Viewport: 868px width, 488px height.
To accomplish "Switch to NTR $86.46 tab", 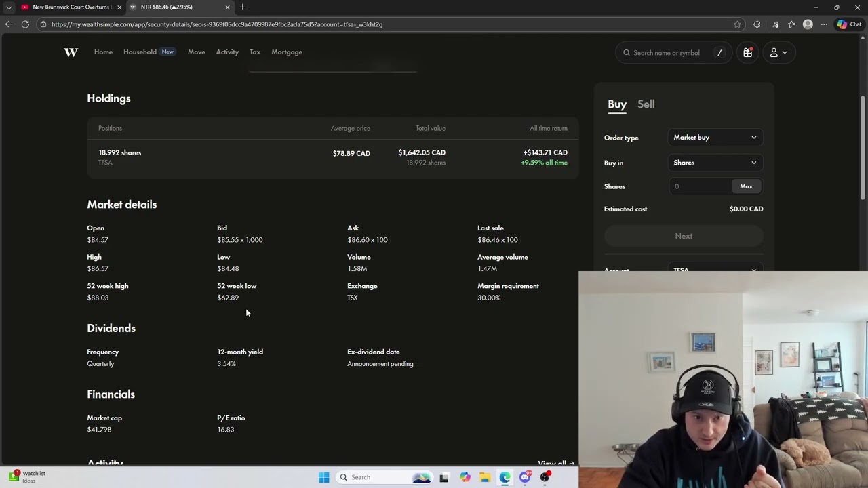I will click(180, 7).
